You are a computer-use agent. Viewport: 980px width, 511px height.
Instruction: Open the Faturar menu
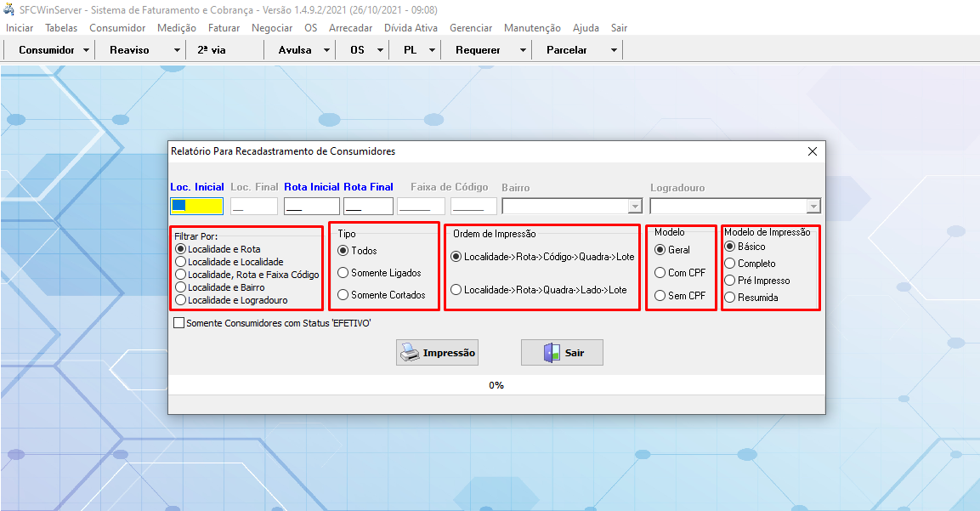pyautogui.click(x=224, y=28)
